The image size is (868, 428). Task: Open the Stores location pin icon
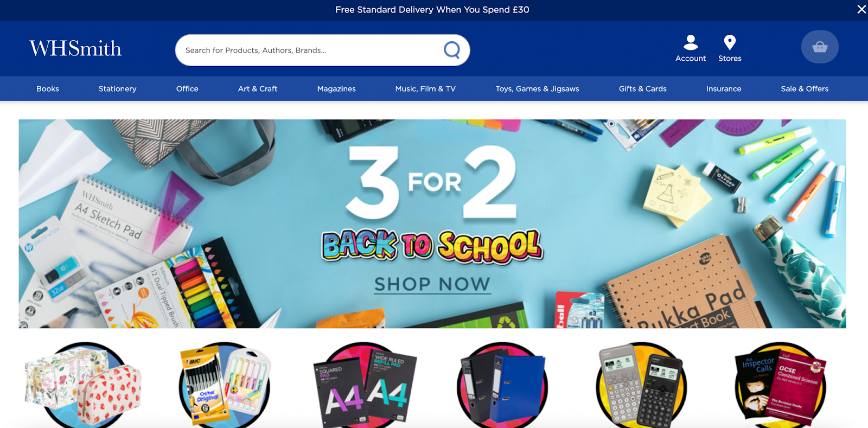tap(730, 42)
